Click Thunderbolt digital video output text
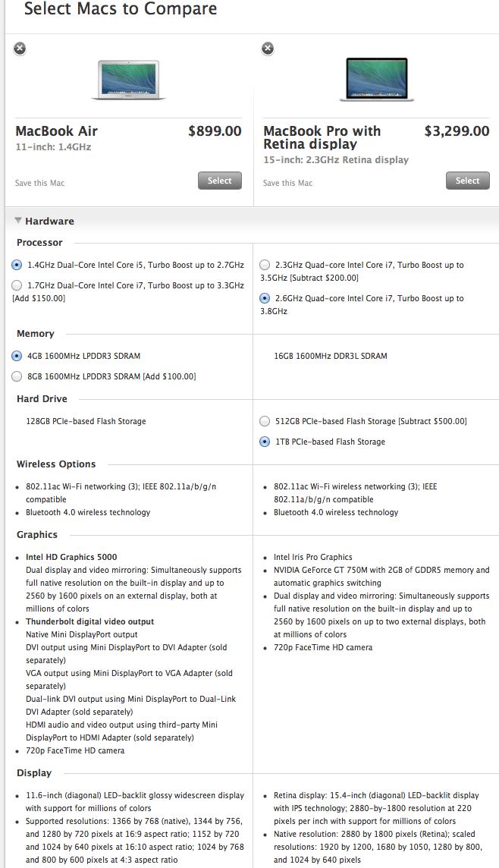 89,621
